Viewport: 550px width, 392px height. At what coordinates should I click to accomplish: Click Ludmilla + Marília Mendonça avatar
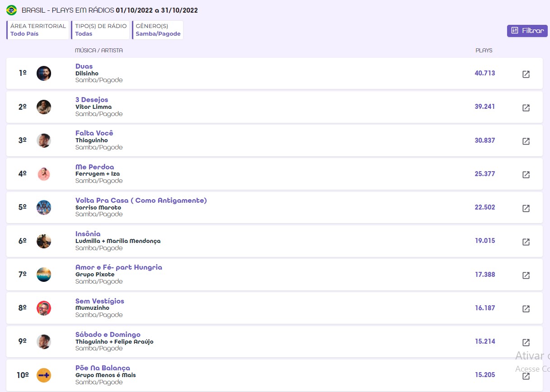(44, 241)
